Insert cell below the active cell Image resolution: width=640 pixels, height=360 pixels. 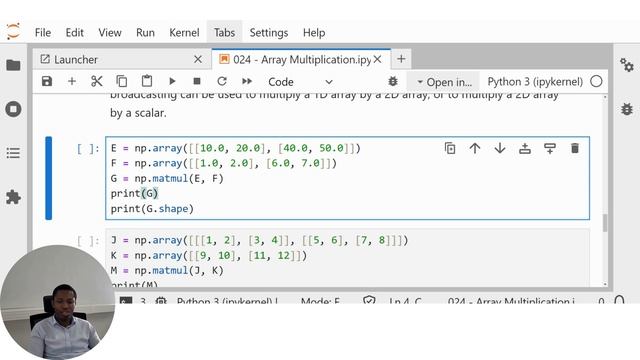550,148
